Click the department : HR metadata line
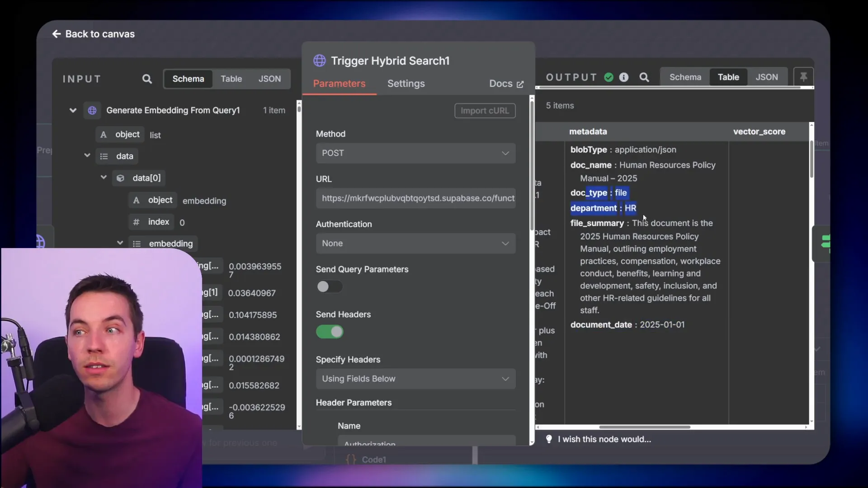This screenshot has height=488, width=868. tap(603, 208)
